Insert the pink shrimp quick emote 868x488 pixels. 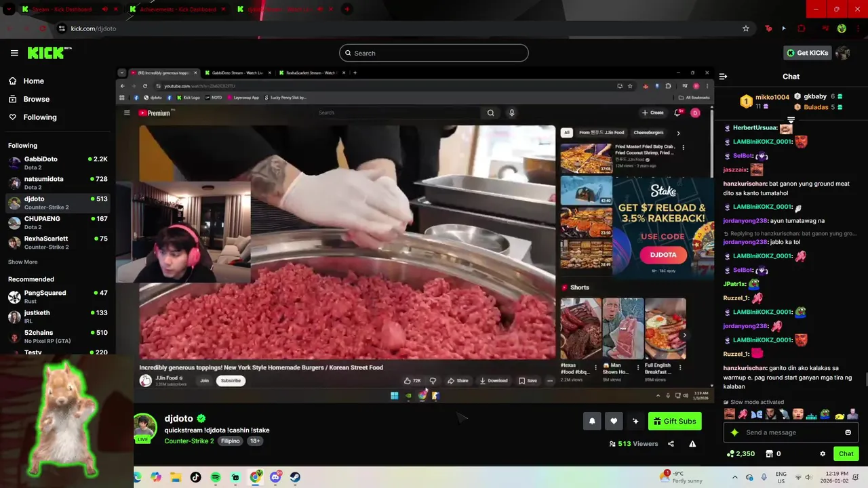click(743, 414)
